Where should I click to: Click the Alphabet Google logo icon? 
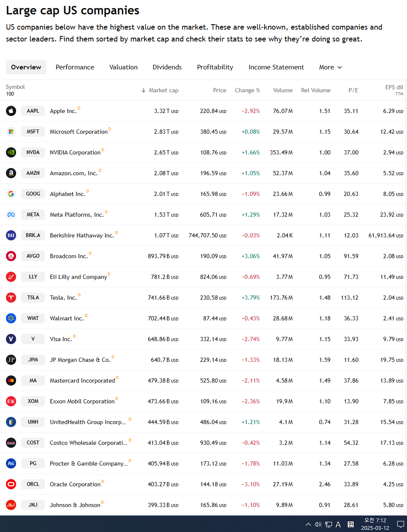(11, 194)
